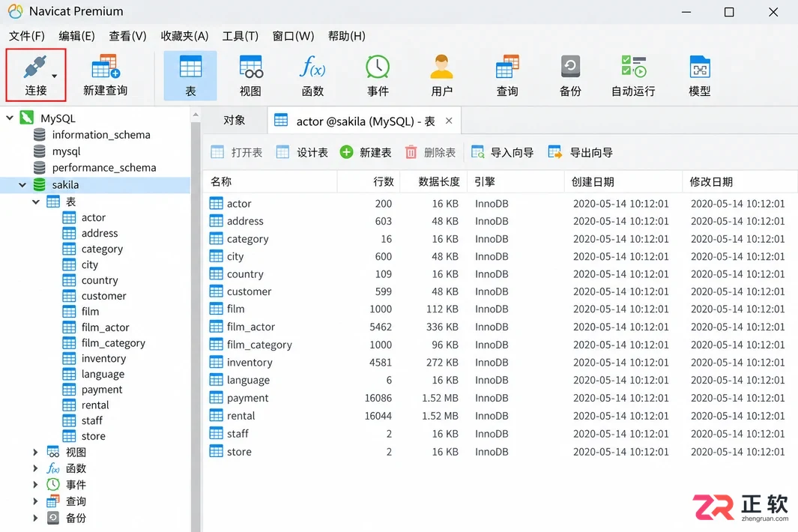Image resolution: width=798 pixels, height=532 pixels.
Task: Click the sidebar scrollbar up arrow
Action: 196,115
